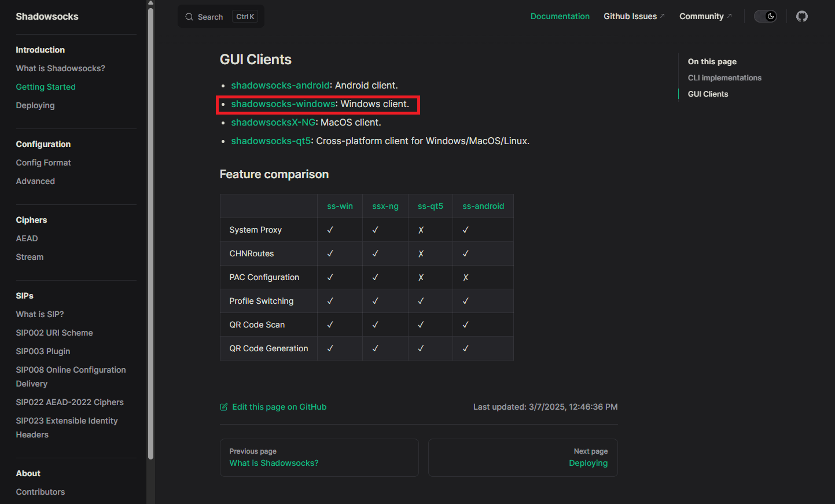This screenshot has height=504, width=835.
Task: Go to previous page What is Shadowsocks?
Action: (274, 463)
